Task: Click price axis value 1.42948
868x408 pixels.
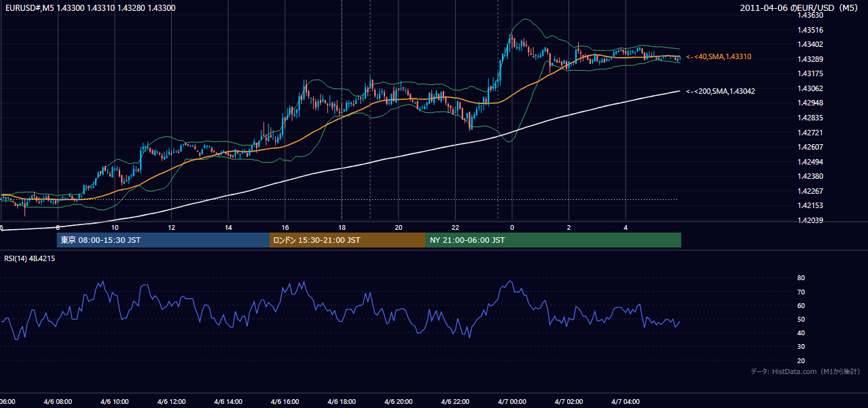Action: (810, 103)
